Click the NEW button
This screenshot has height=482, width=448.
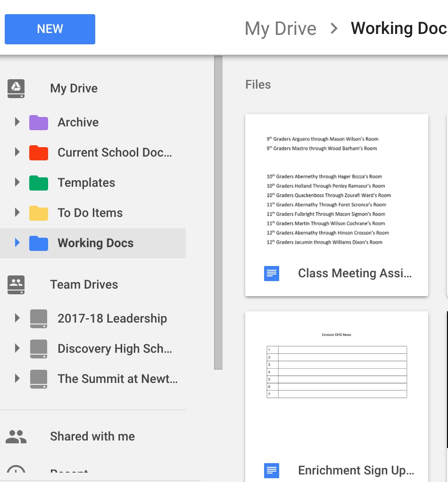50,29
